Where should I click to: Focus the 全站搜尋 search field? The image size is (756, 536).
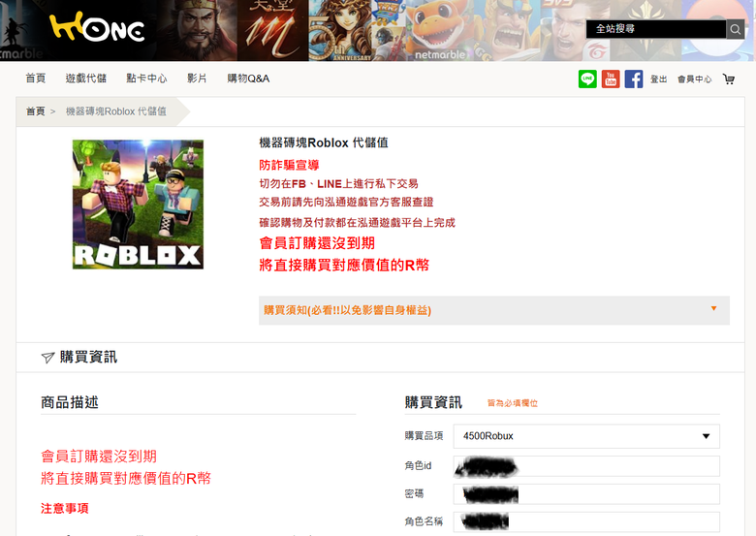(x=656, y=29)
